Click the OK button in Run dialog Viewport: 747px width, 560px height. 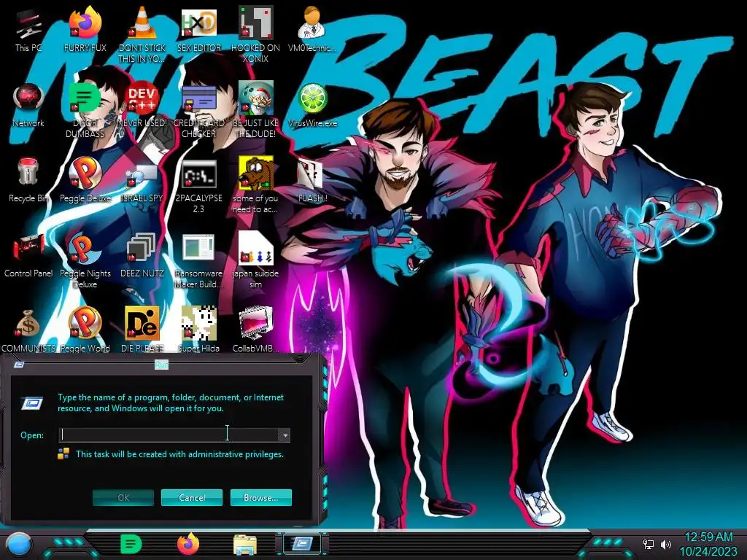[x=123, y=497]
